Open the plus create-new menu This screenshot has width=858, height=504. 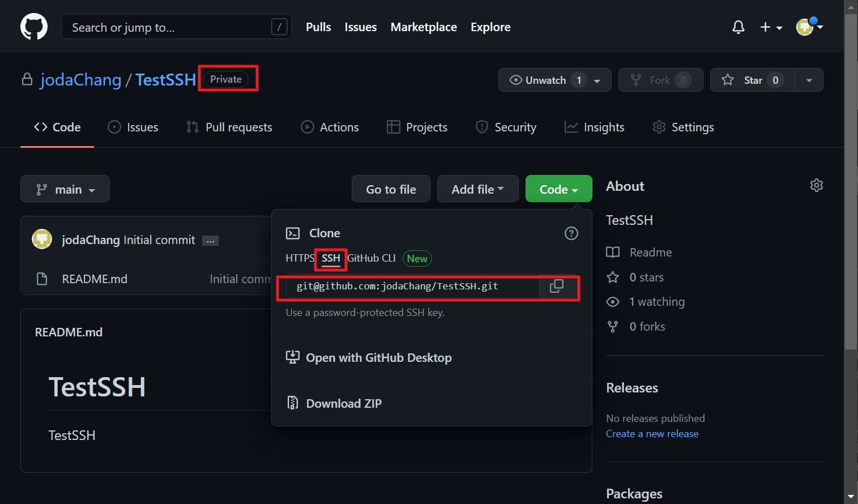coord(771,27)
